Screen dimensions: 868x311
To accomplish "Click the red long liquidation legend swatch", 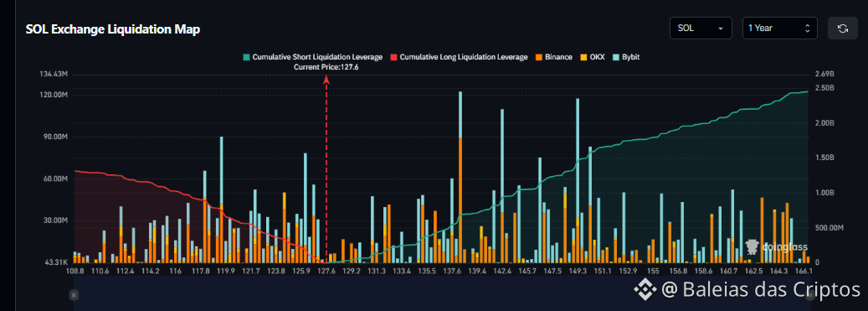I will point(394,57).
